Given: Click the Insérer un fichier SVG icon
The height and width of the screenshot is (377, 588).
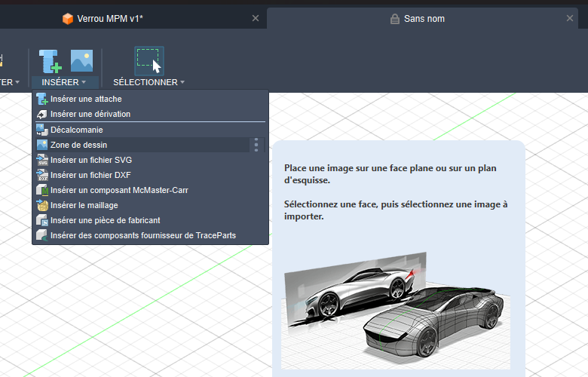Looking at the screenshot, I should point(42,160).
